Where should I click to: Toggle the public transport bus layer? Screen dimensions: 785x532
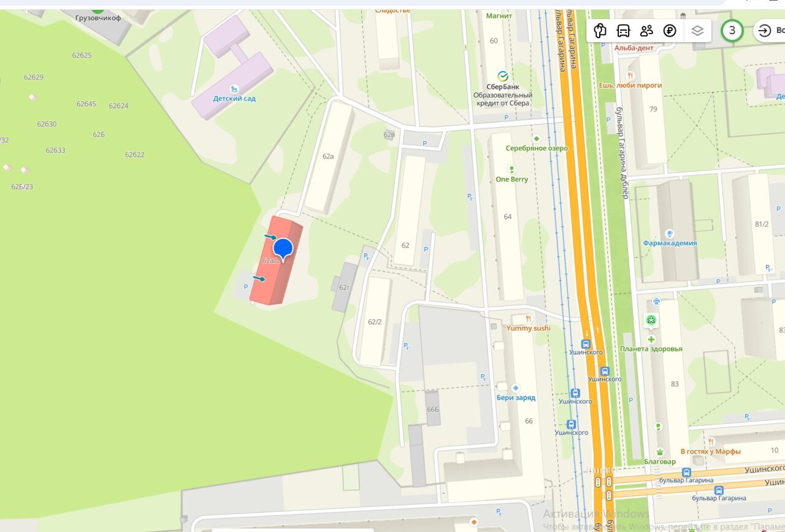[623, 31]
